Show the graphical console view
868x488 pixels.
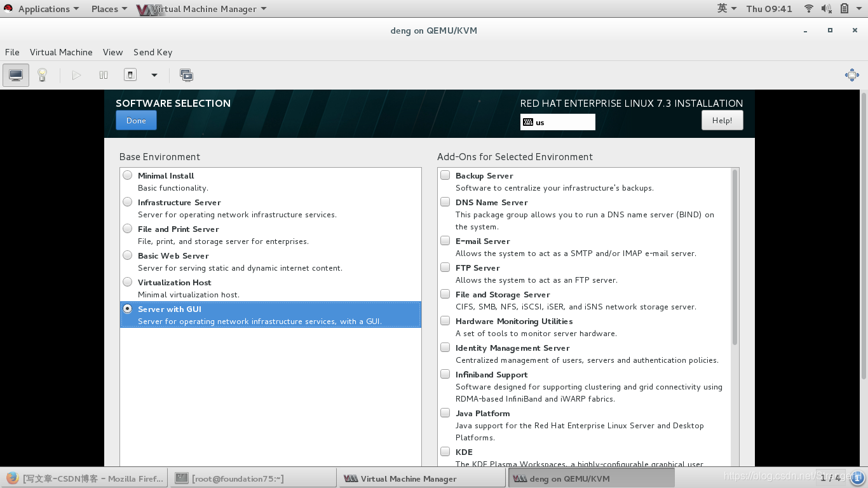[x=16, y=75]
